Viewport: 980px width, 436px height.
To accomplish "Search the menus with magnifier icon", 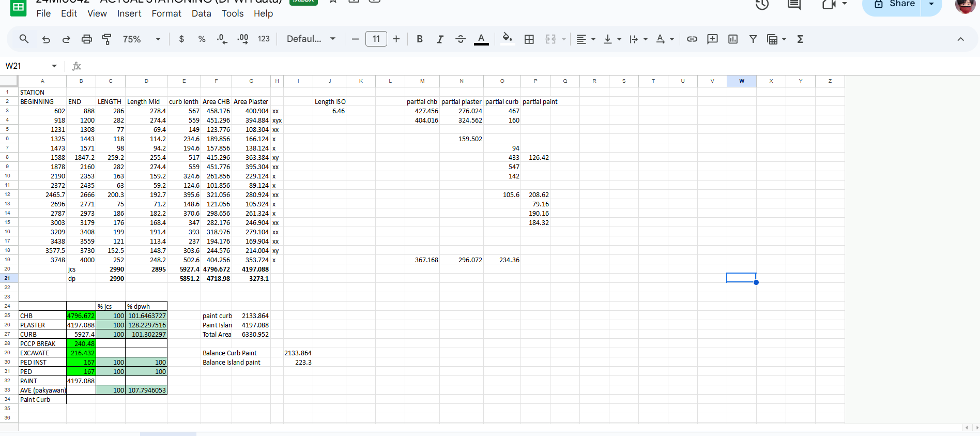I will [x=24, y=39].
